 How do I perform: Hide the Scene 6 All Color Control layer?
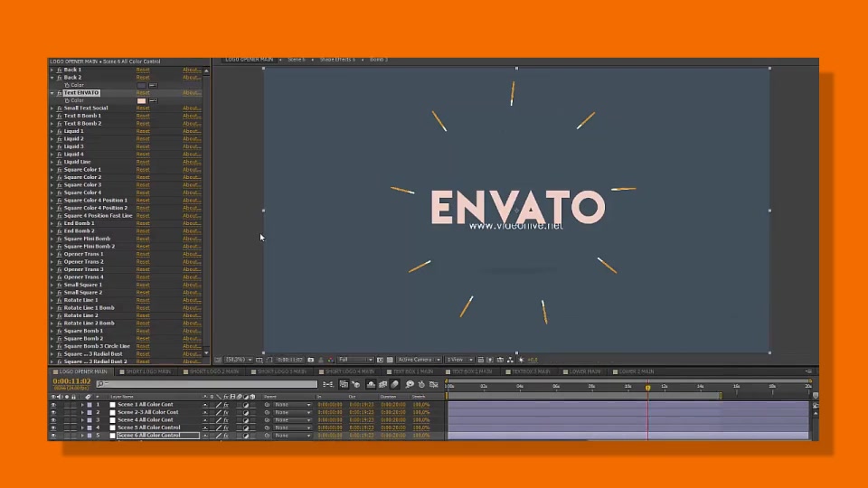(53, 436)
